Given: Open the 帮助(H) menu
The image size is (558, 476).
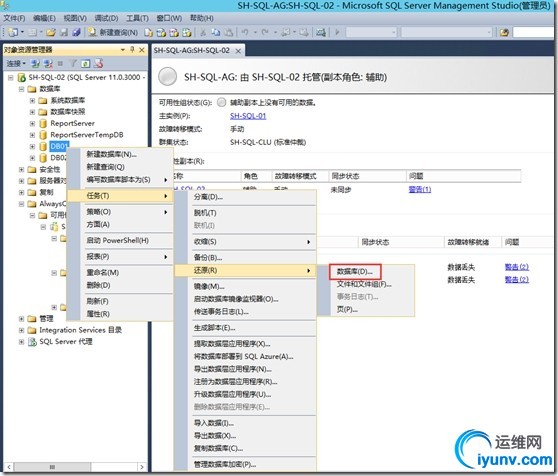Looking at the screenshot, I should 201,18.
